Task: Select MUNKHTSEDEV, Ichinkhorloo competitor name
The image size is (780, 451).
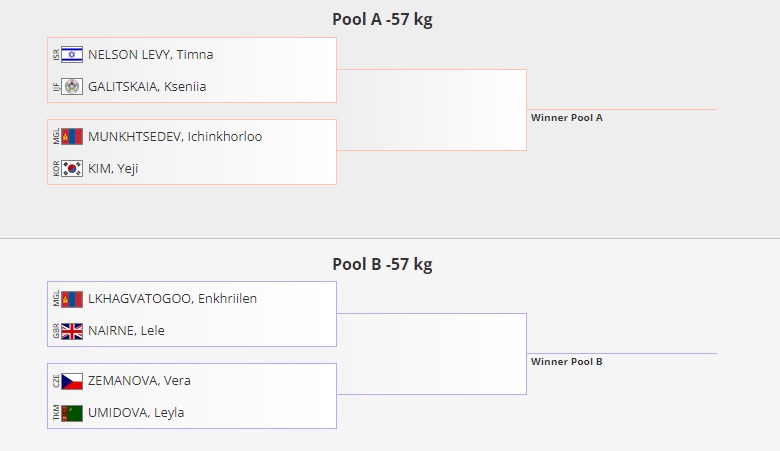Action: coord(175,137)
